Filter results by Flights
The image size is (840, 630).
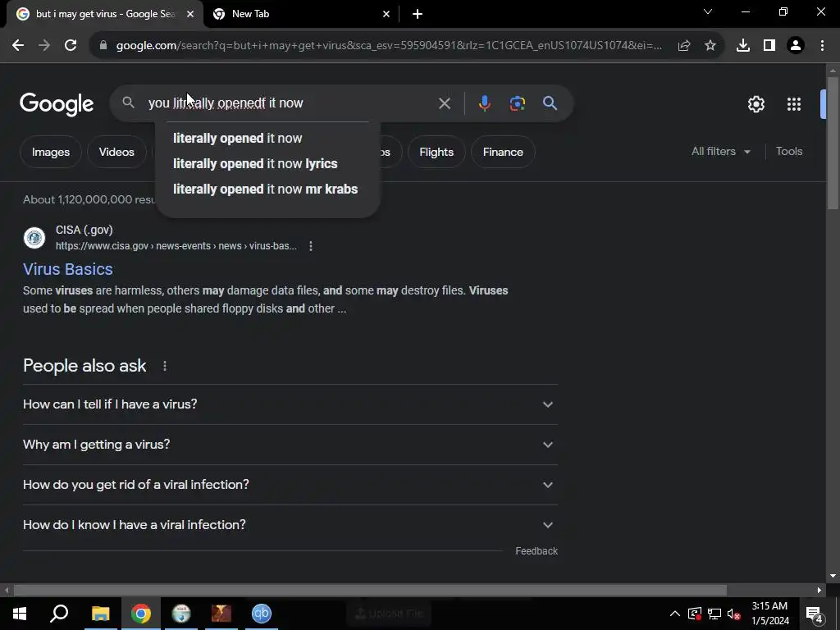coord(436,152)
